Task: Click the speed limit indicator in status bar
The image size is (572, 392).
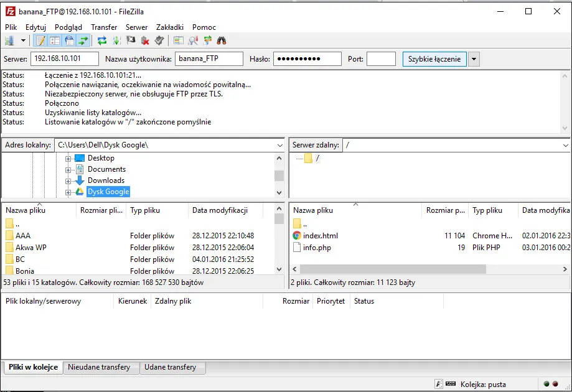Action: [451, 384]
